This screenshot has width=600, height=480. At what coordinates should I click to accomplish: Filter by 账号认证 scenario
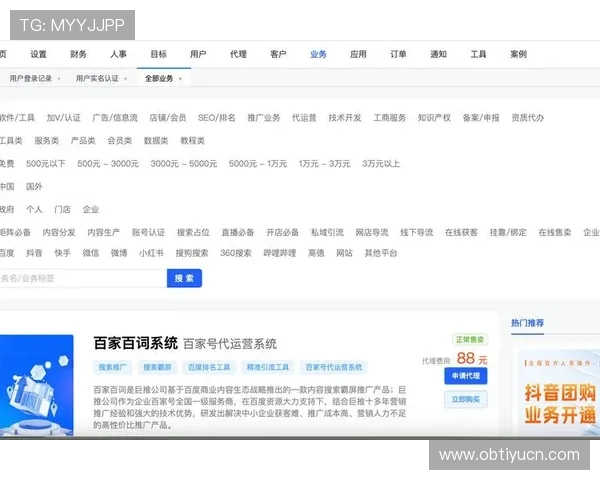click(148, 232)
